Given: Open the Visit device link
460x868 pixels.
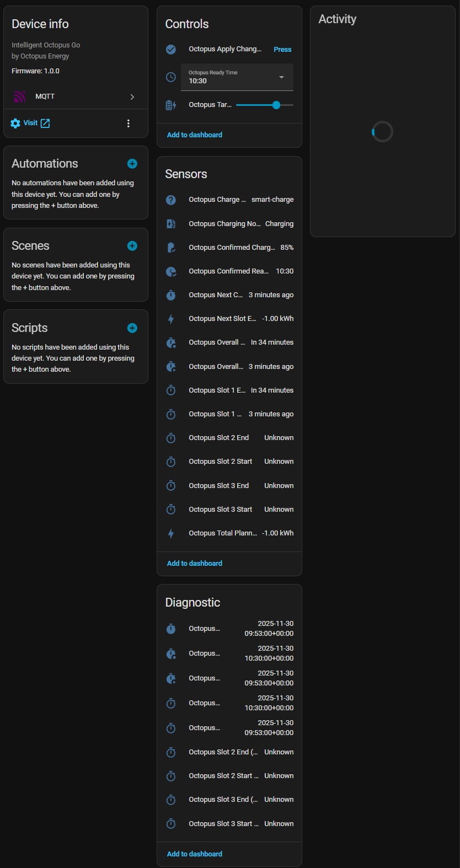Looking at the screenshot, I should click(x=30, y=123).
